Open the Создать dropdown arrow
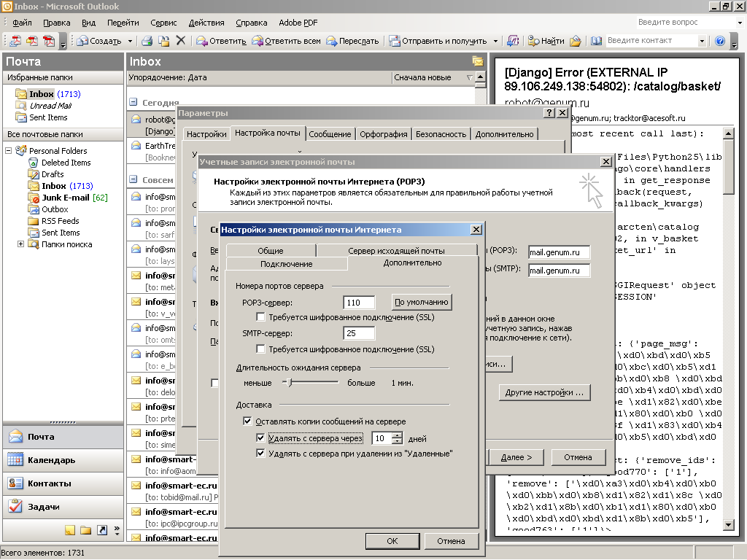 tap(131, 41)
